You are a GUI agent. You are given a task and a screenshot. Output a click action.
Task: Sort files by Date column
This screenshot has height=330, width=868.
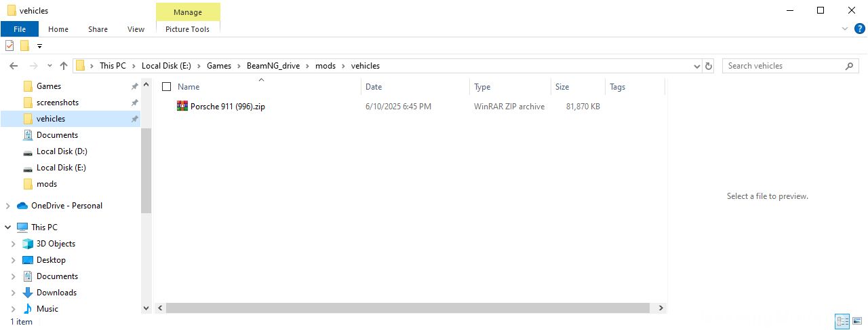(374, 87)
